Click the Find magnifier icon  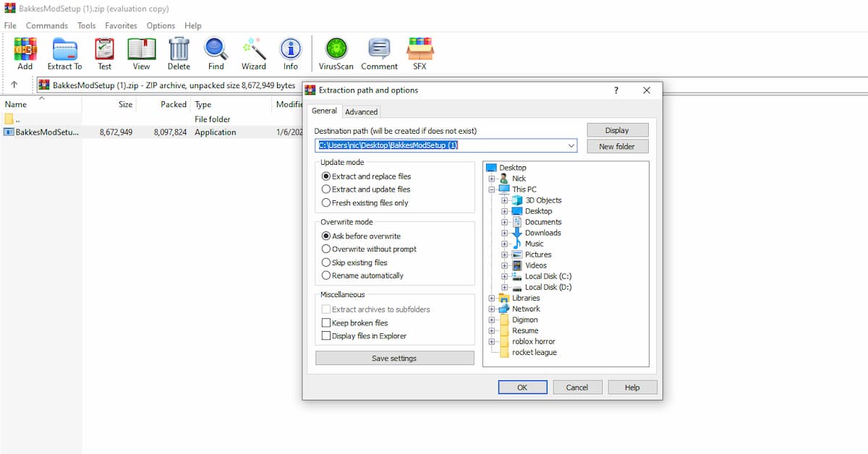click(216, 53)
